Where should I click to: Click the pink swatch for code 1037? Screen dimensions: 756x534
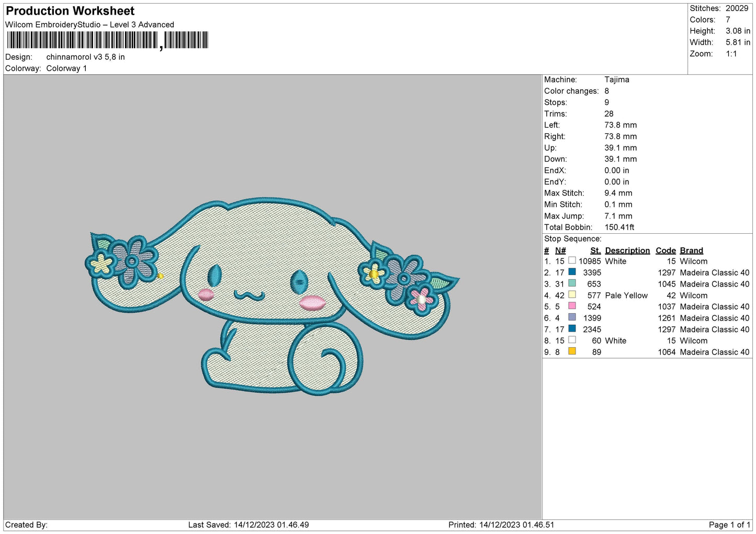click(572, 306)
